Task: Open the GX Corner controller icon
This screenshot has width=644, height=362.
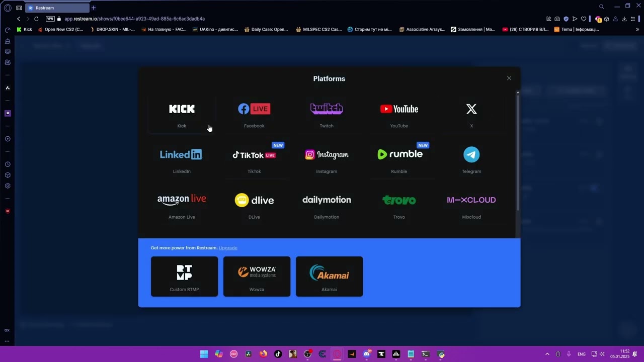Action: tap(19, 8)
